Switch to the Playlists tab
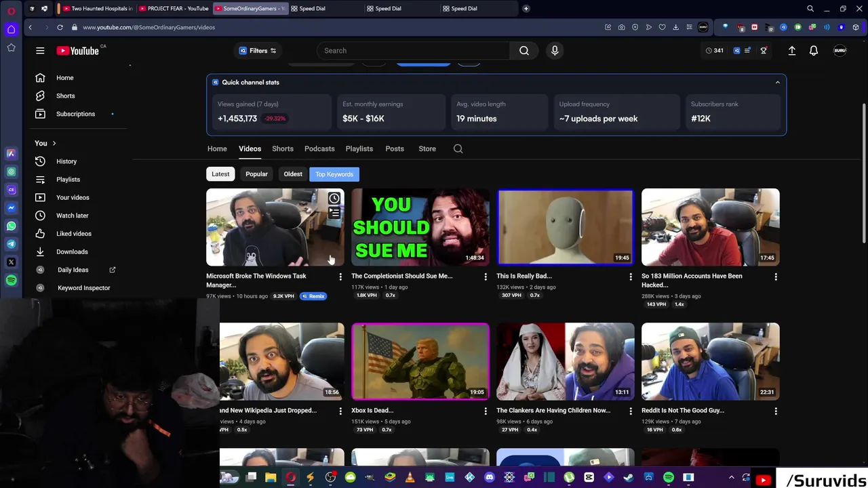 [359, 149]
